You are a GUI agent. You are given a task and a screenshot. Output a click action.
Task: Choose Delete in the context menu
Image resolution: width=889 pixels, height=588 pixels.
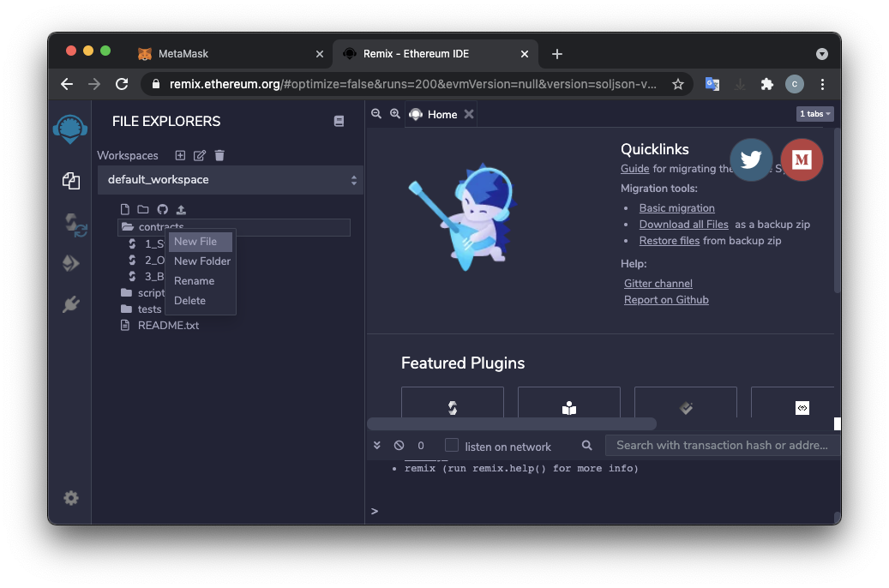(190, 301)
